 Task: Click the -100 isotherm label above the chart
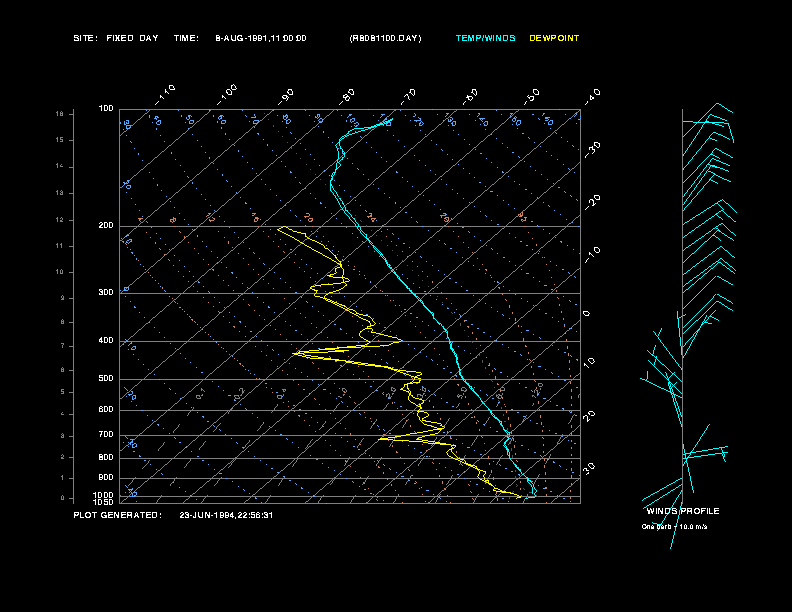pyautogui.click(x=227, y=95)
